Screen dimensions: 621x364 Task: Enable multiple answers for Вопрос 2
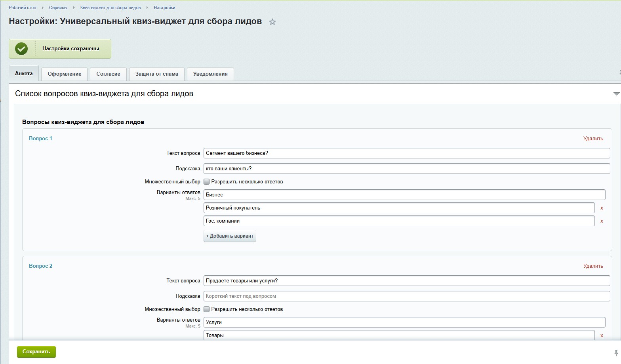tap(206, 309)
